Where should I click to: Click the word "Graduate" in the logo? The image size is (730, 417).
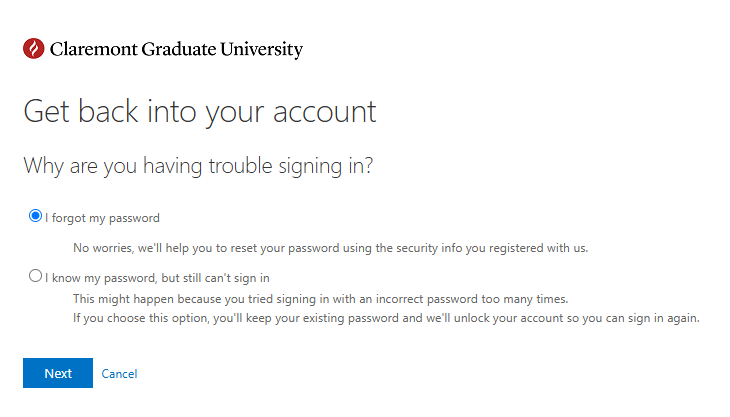pos(179,49)
